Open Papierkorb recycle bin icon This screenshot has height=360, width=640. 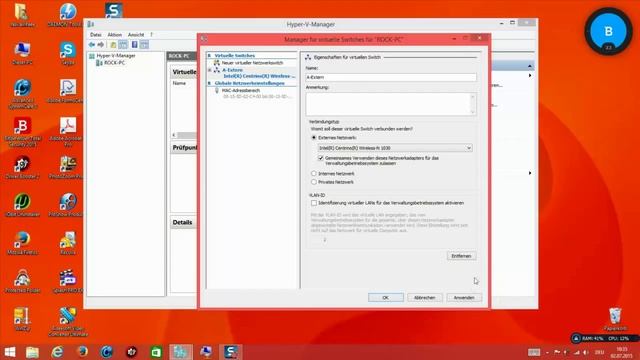[615, 319]
